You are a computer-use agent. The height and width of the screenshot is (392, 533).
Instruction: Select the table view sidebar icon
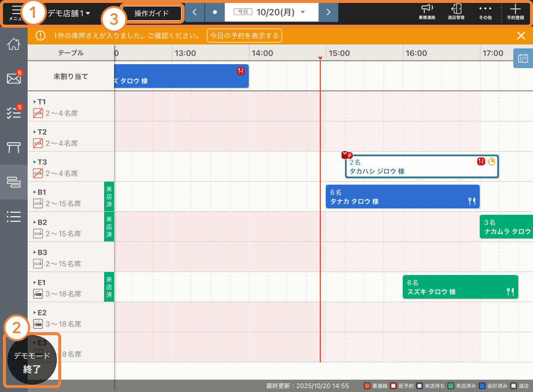pos(14,147)
